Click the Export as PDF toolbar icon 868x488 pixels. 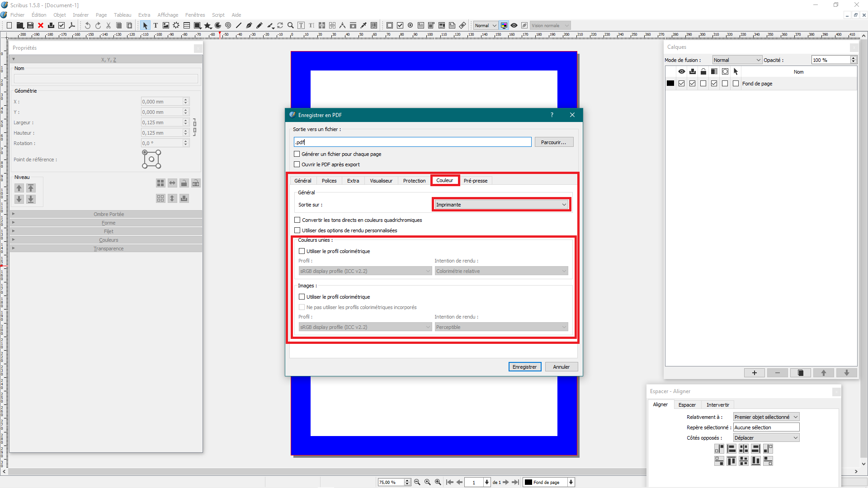[x=72, y=26]
